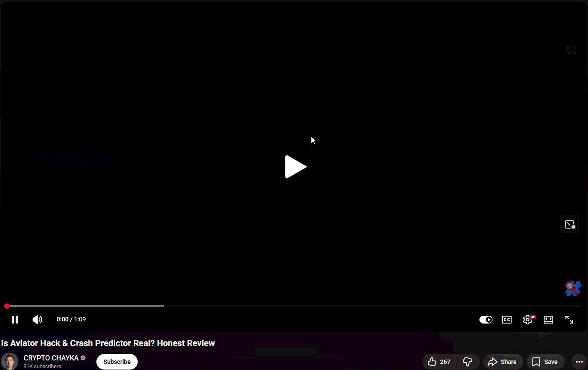The image size is (588, 370).
Task: Subscribe to the CRYPTO CHAYKA channel
Action: [117, 362]
